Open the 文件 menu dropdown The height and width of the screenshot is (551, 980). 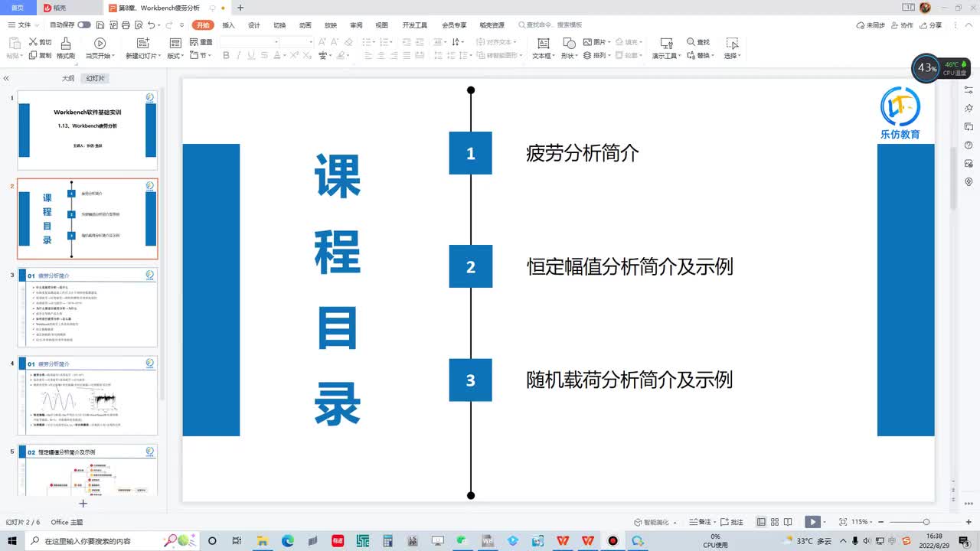coord(23,25)
